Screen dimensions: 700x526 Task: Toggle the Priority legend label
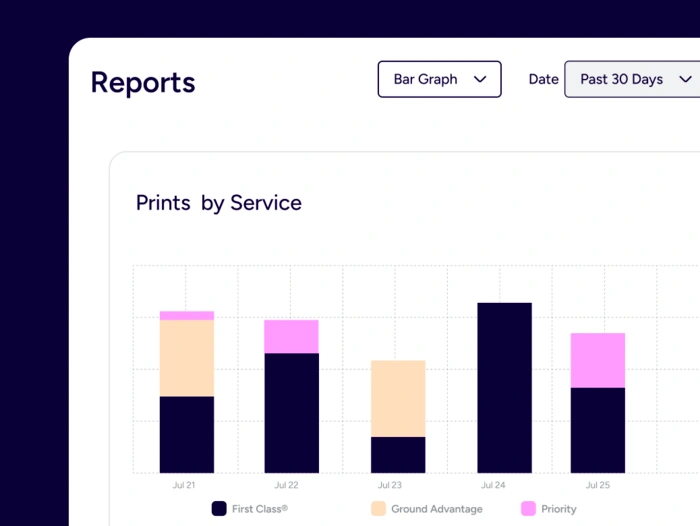tap(558, 509)
